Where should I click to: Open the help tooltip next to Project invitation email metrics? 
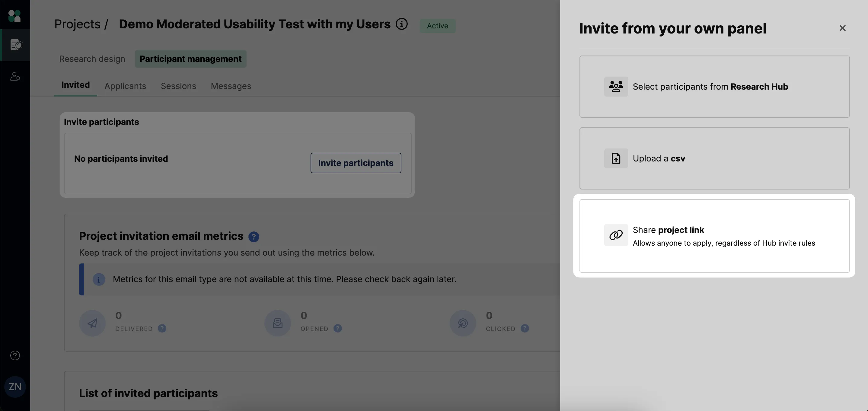coord(254,236)
